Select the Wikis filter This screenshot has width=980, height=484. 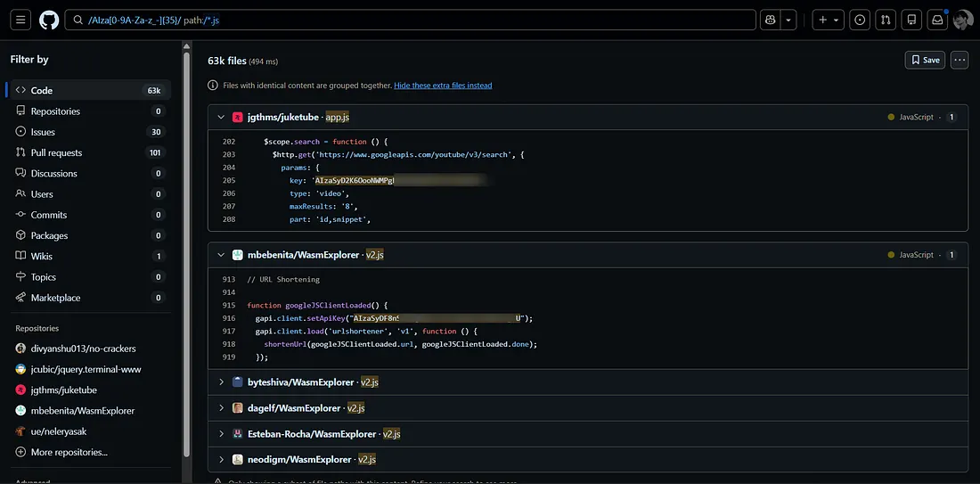[x=91, y=257]
